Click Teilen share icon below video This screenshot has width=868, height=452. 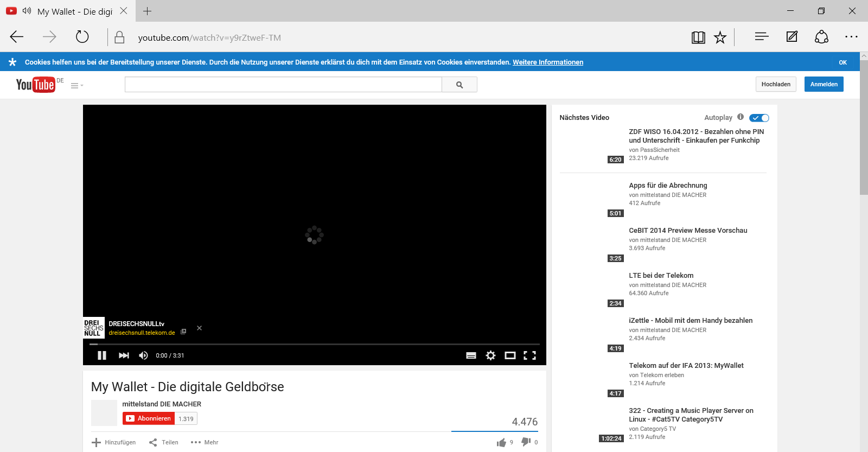click(153, 442)
